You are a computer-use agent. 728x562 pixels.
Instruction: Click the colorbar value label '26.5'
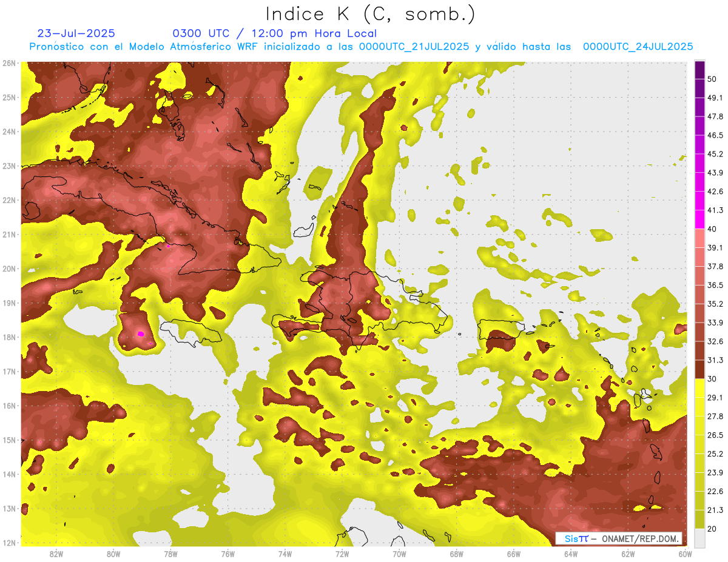tap(715, 435)
